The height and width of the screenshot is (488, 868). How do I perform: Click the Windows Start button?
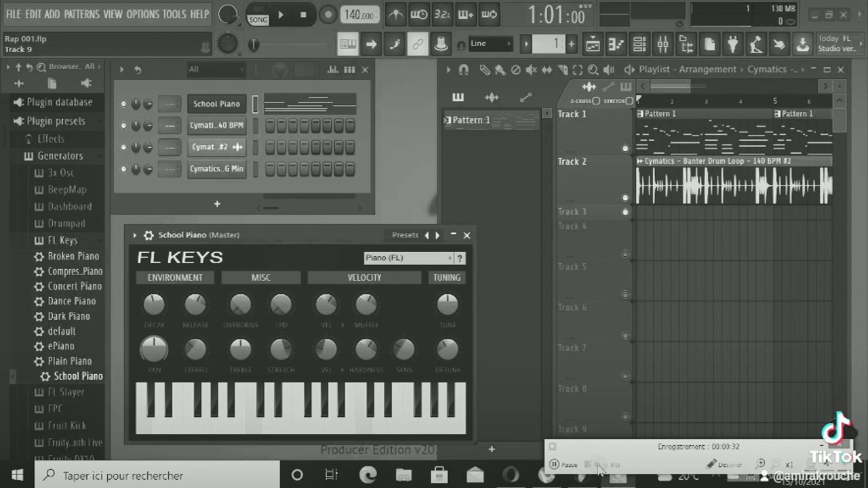tap(17, 474)
